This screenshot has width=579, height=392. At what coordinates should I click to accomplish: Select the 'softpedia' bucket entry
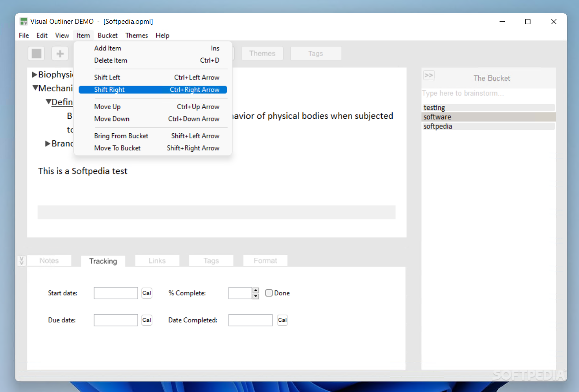click(489, 126)
